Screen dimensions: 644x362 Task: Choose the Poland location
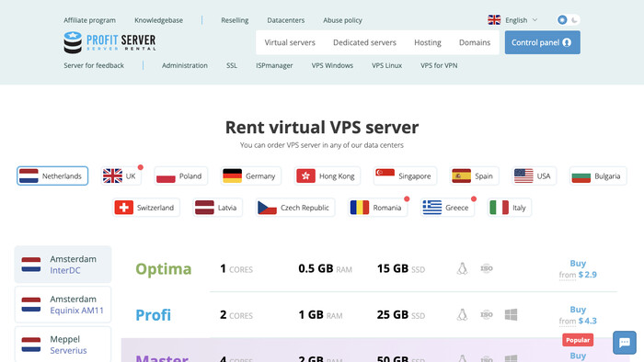click(x=181, y=175)
